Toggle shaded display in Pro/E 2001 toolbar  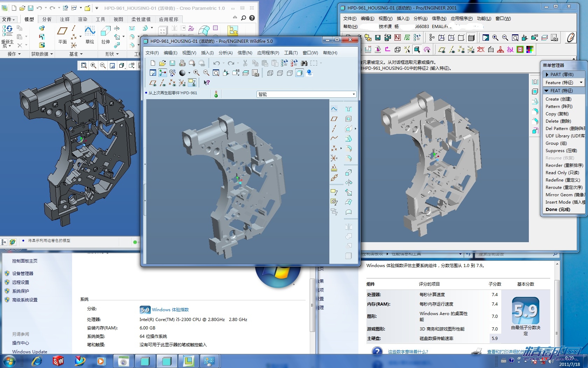471,38
